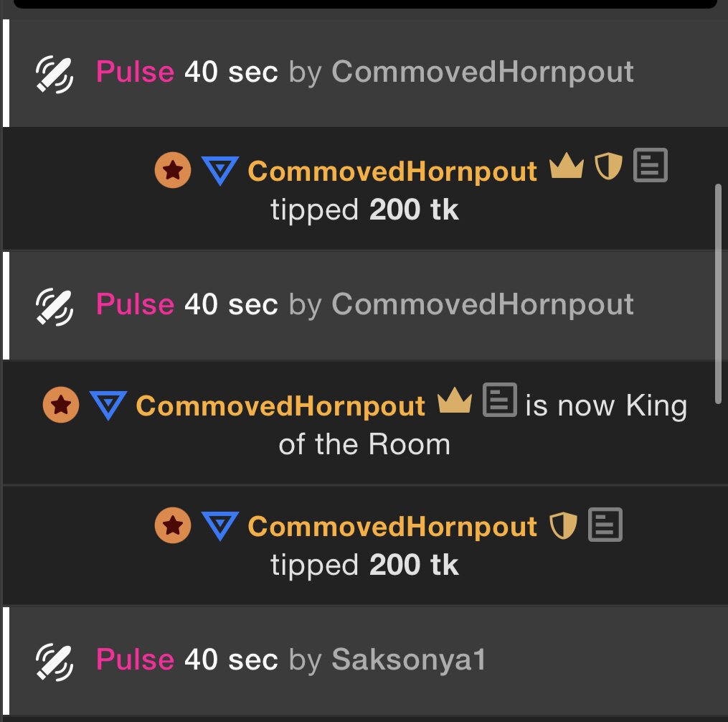The width and height of the screenshot is (728, 722).
Task: Select the star badge in the lower 200 tk tip message
Action: point(173,528)
